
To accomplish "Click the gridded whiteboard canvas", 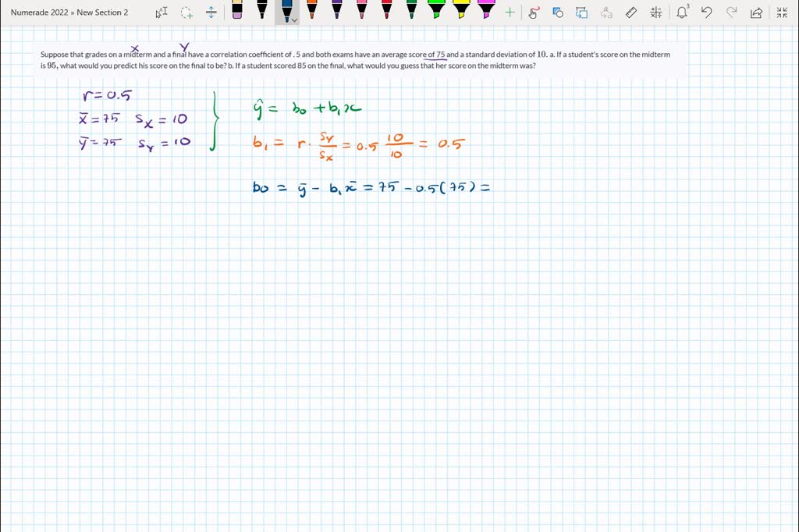I will point(390,351).
